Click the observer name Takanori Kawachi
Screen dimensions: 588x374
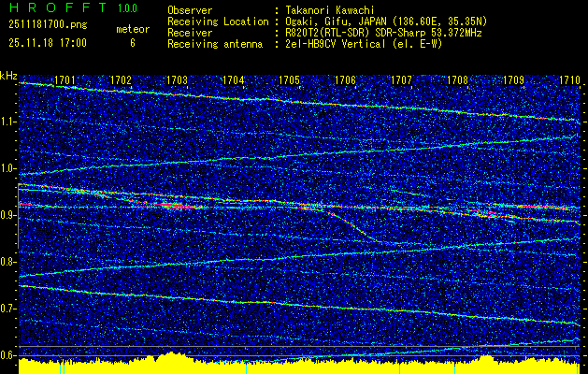point(328,10)
